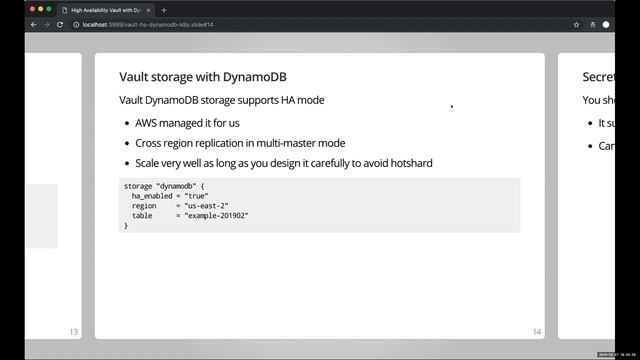Click the browser forward arrow
Image resolution: width=640 pixels, height=360 pixels.
click(47, 24)
